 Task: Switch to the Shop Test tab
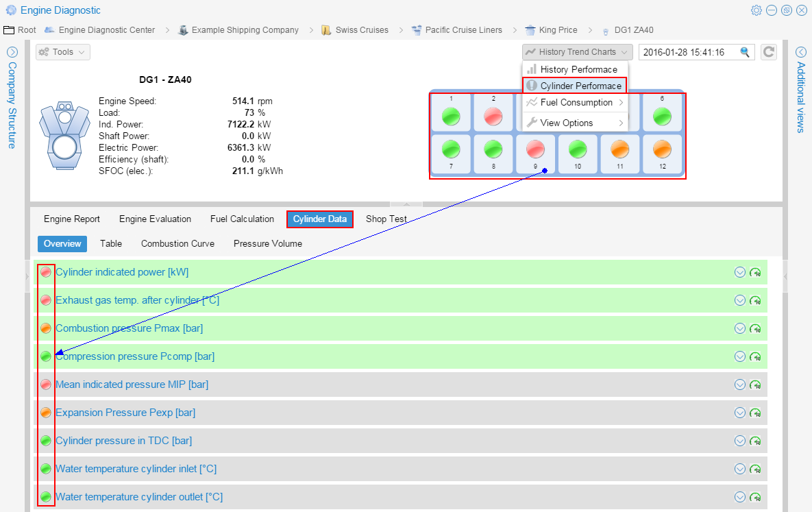pyautogui.click(x=386, y=219)
